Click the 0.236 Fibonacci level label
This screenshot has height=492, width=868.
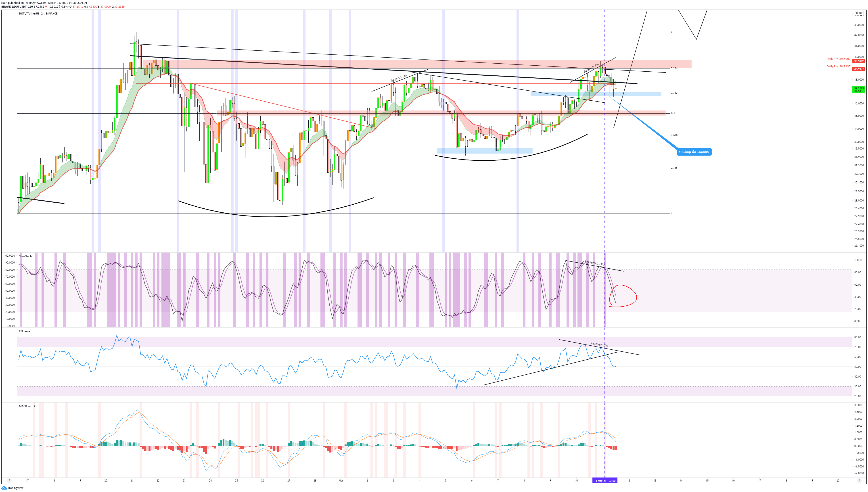[x=674, y=69]
